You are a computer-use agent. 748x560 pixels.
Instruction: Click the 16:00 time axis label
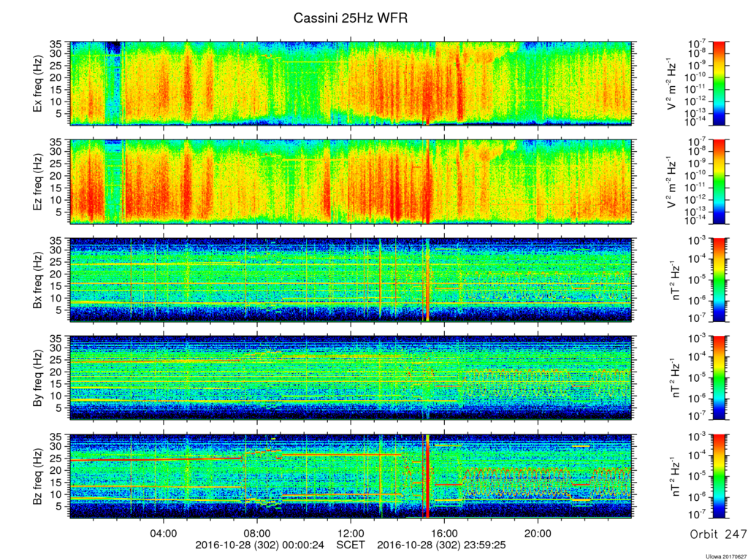tap(445, 533)
